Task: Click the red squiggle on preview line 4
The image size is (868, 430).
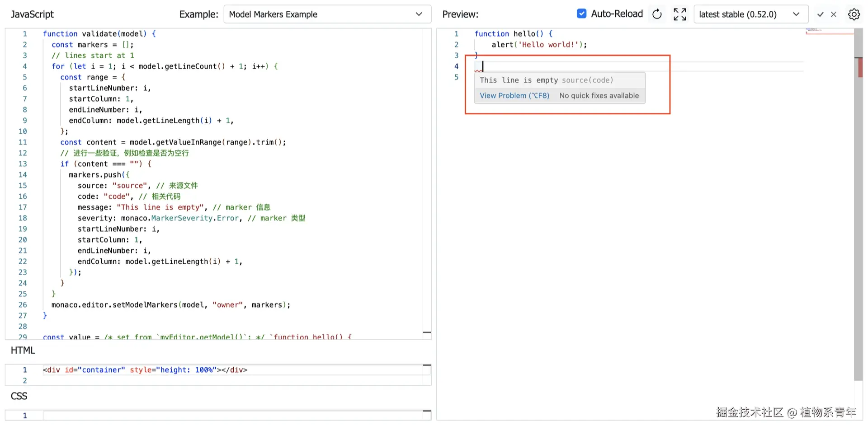Action: tap(478, 70)
